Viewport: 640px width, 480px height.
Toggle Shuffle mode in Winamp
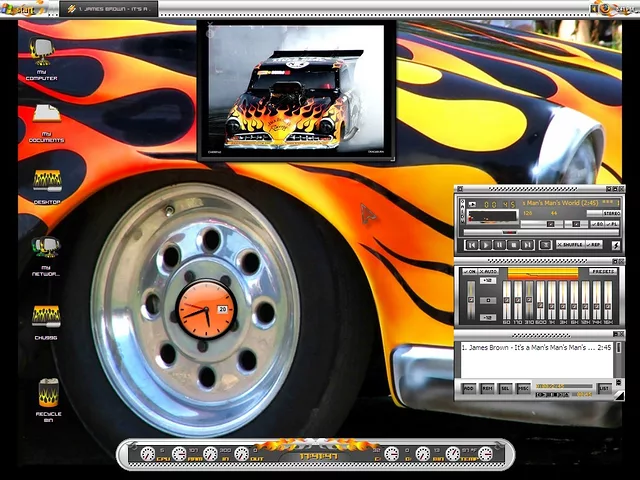pyautogui.click(x=570, y=244)
